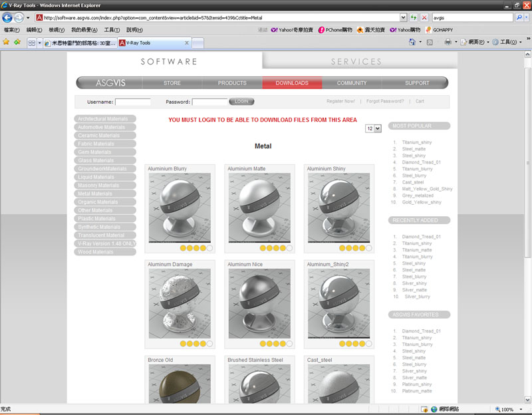Open the 說明 Help menu
The image size is (532, 415).
click(x=134, y=30)
